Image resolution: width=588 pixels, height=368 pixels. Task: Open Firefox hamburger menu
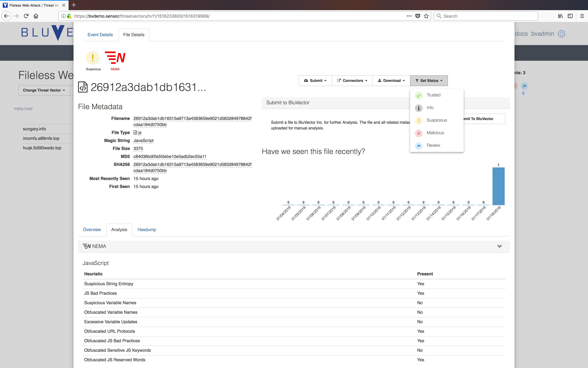click(582, 16)
